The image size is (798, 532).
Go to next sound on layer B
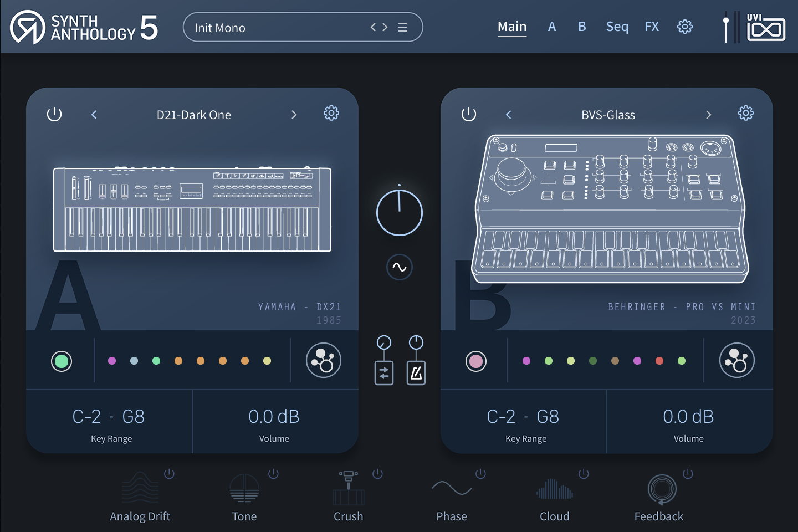click(708, 115)
